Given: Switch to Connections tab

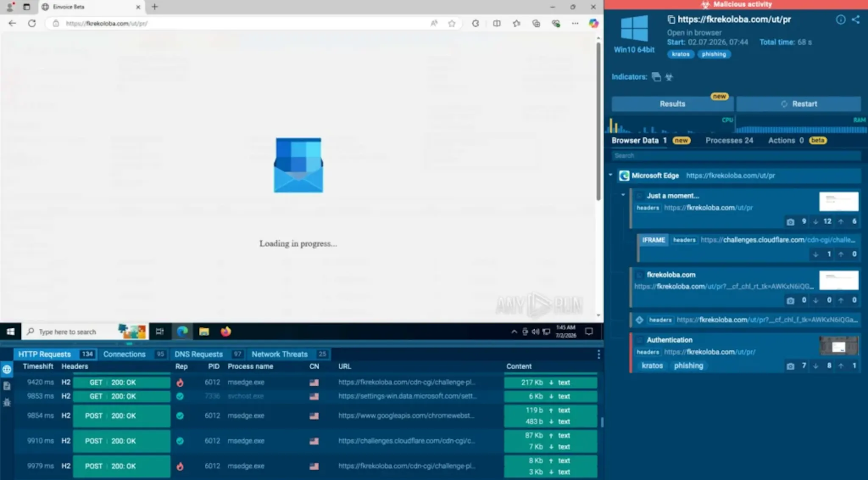Looking at the screenshot, I should (134, 354).
